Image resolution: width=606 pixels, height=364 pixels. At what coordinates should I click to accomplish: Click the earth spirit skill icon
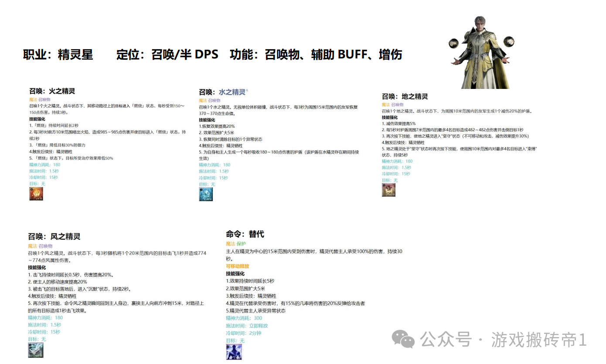pos(388,190)
